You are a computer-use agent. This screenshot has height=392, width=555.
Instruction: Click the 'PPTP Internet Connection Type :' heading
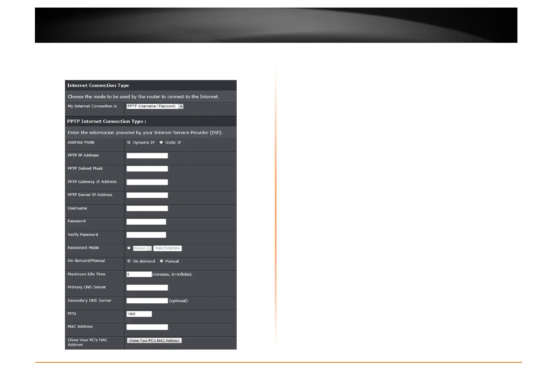click(106, 121)
